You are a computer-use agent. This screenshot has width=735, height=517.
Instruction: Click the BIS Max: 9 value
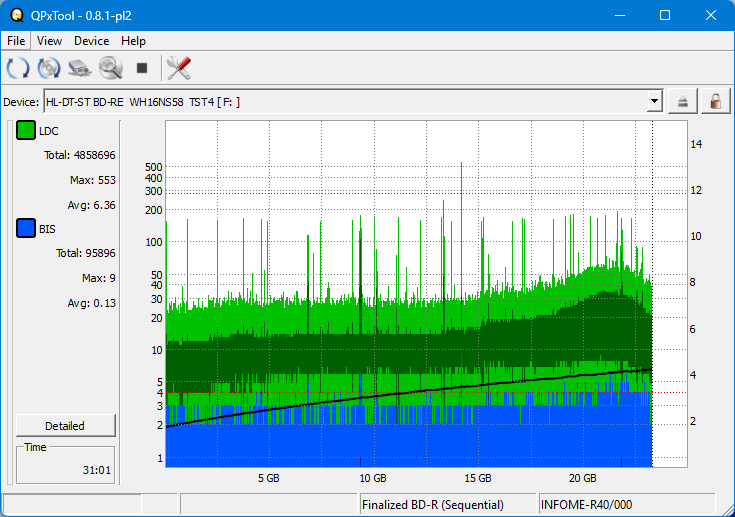click(98, 278)
